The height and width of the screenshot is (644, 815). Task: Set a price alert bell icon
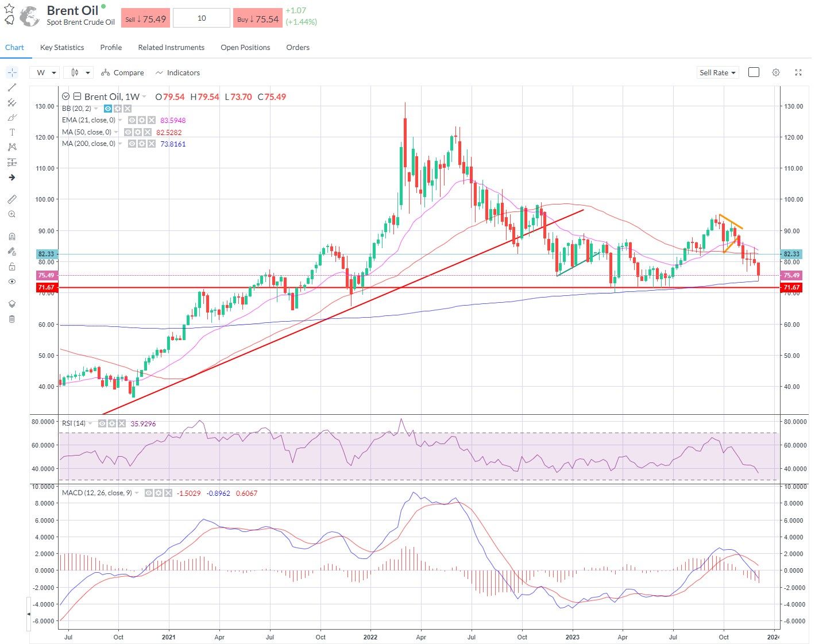tap(9, 20)
